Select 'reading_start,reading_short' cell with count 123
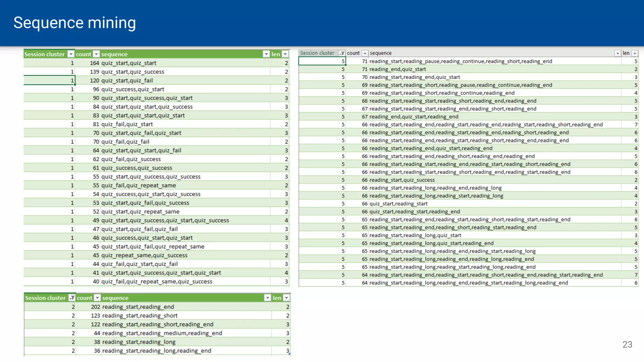This screenshot has width=644, height=362. coord(186,315)
